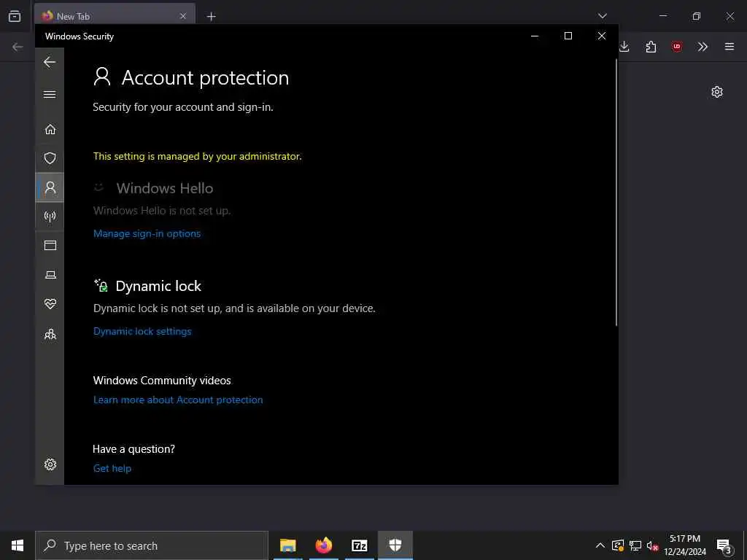The width and height of the screenshot is (747, 560).
Task: Open the network tray icon
Action: point(635,545)
